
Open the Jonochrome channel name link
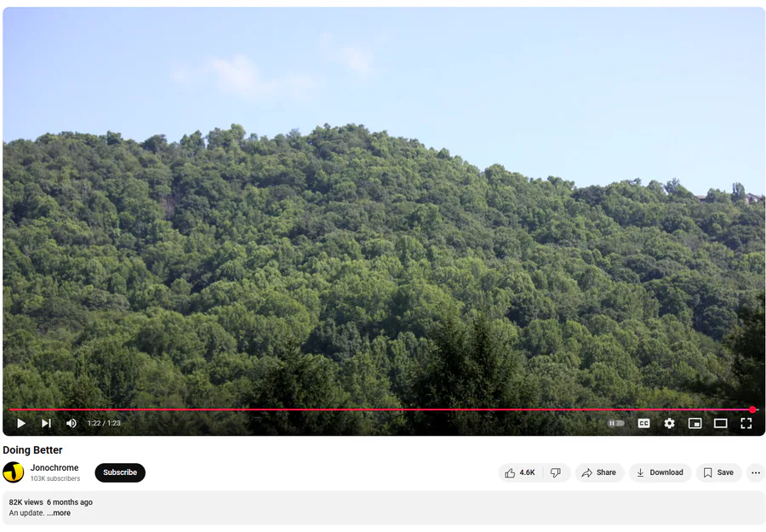pos(54,467)
